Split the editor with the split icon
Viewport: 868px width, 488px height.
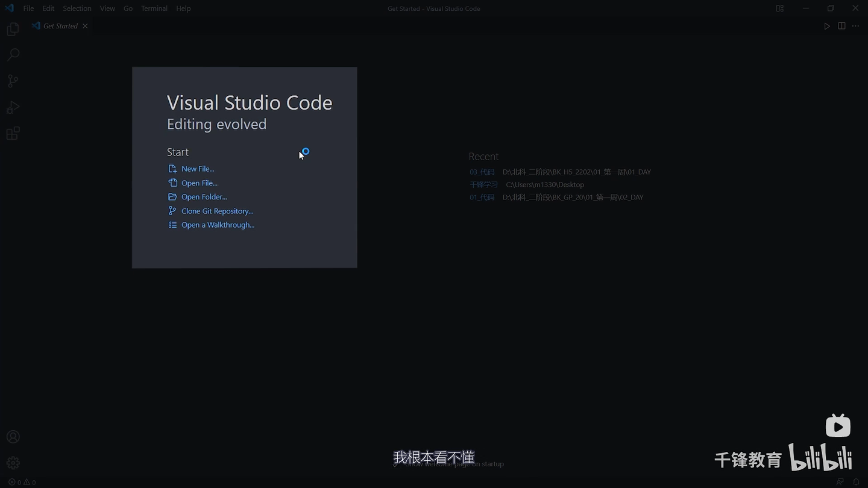(841, 26)
